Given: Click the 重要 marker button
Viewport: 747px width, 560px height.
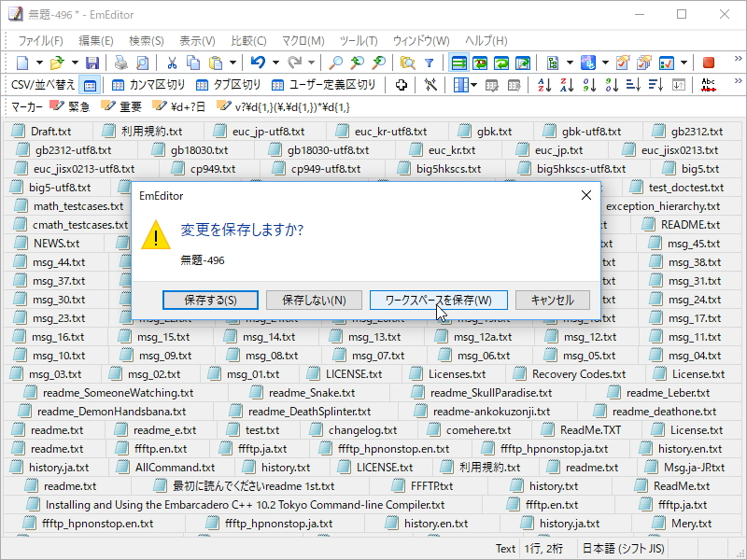Looking at the screenshot, I should click(x=121, y=106).
